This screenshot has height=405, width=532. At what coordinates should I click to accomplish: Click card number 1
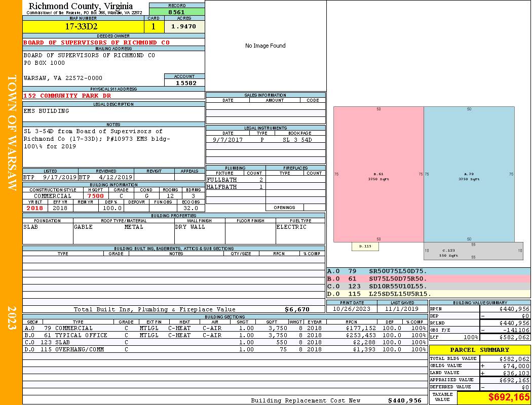click(x=154, y=26)
